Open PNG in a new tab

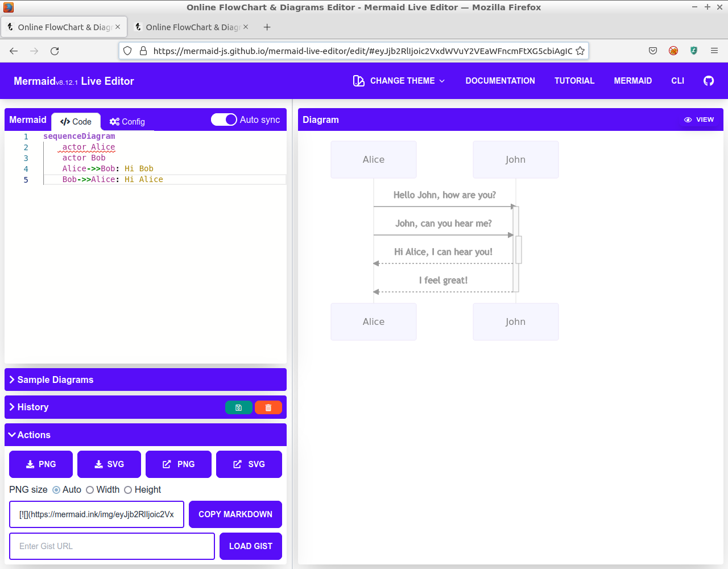pos(179,464)
